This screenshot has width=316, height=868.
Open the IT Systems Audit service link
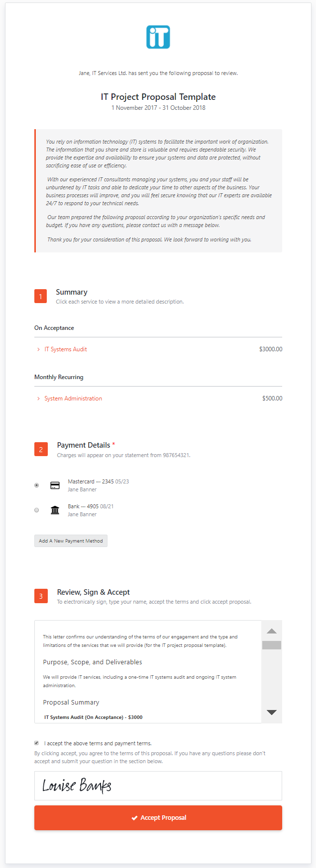point(66,349)
